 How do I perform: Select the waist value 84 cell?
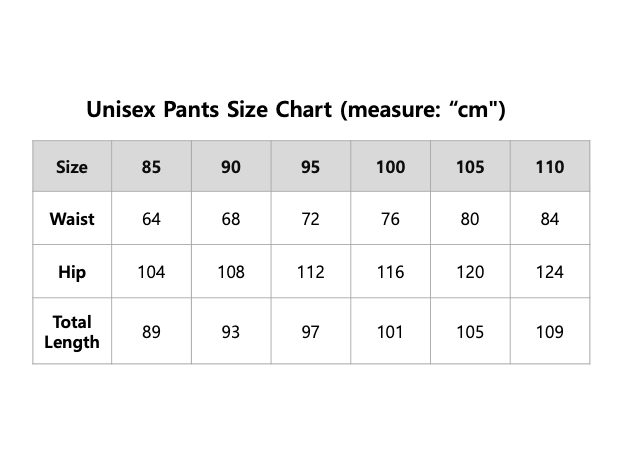[550, 218]
